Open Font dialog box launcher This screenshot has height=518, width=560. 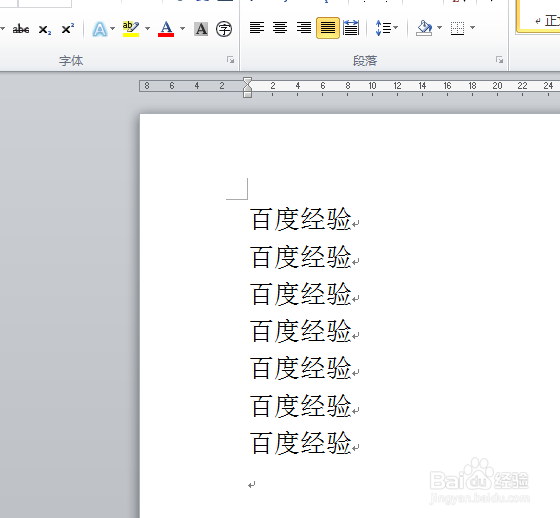pyautogui.click(x=230, y=60)
